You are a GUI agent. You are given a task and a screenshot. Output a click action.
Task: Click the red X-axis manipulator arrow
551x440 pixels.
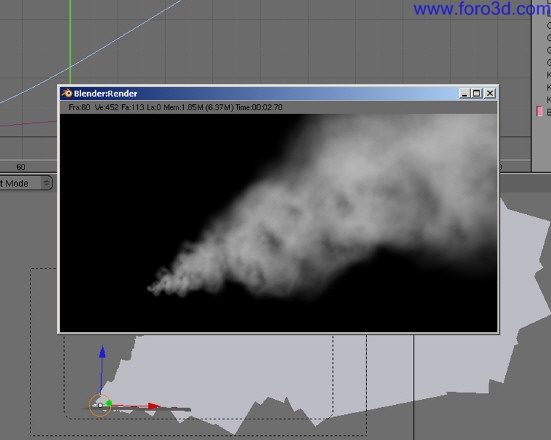(x=154, y=406)
